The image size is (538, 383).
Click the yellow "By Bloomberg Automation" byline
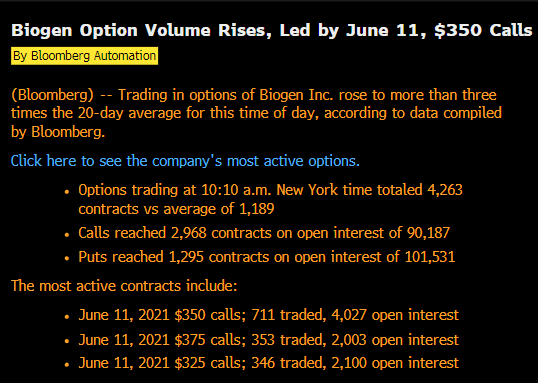click(x=84, y=56)
